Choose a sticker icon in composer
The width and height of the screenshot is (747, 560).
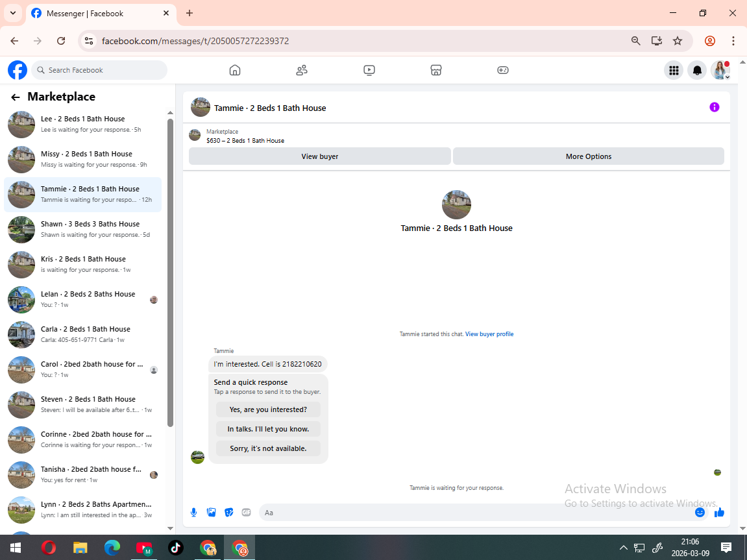[228, 513]
